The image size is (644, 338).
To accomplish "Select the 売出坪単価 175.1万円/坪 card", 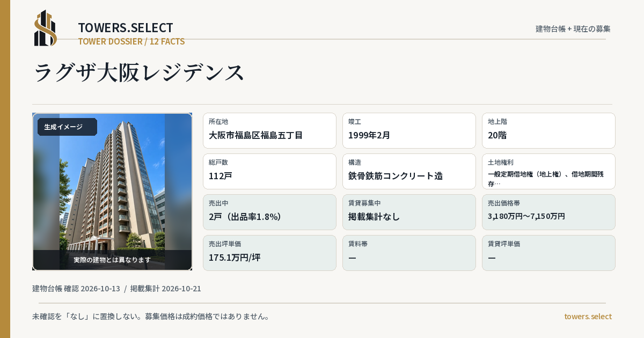I will (269, 253).
